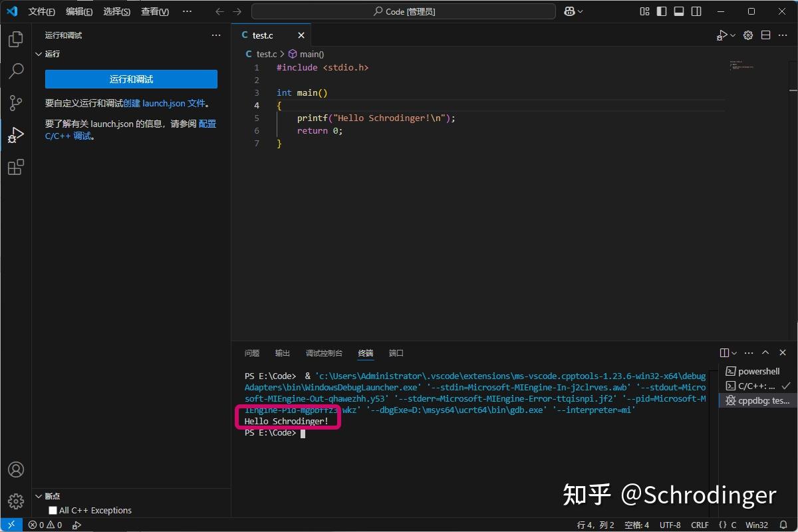Open launch settings via the gear icon

click(x=747, y=35)
